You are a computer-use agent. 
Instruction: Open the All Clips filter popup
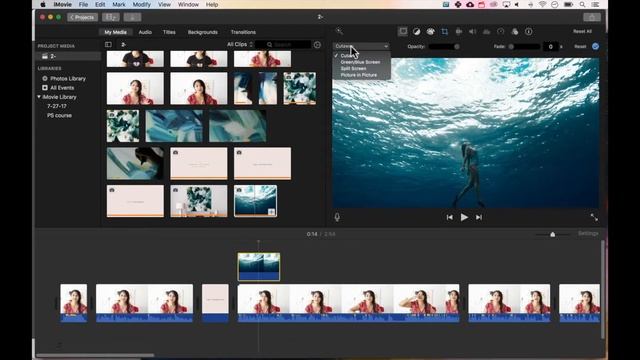240,44
